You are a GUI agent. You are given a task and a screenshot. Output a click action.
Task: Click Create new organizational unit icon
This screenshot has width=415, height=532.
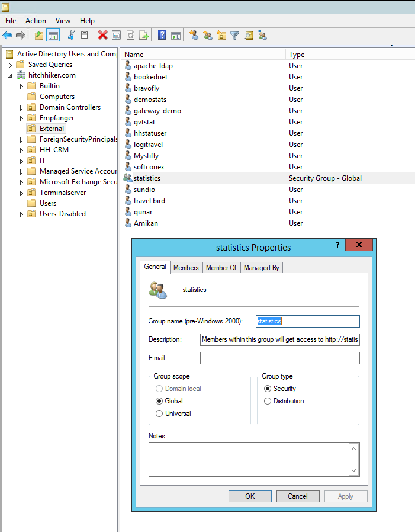pos(221,36)
